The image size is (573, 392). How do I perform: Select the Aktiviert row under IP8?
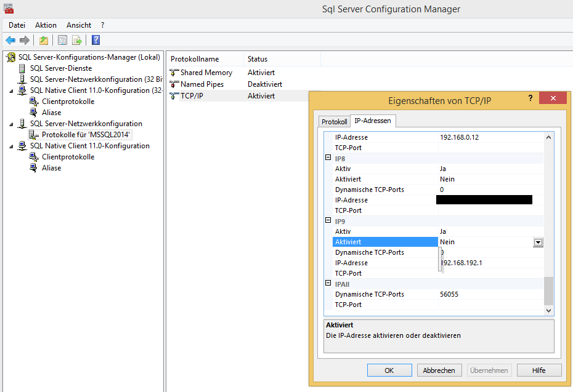click(438, 179)
